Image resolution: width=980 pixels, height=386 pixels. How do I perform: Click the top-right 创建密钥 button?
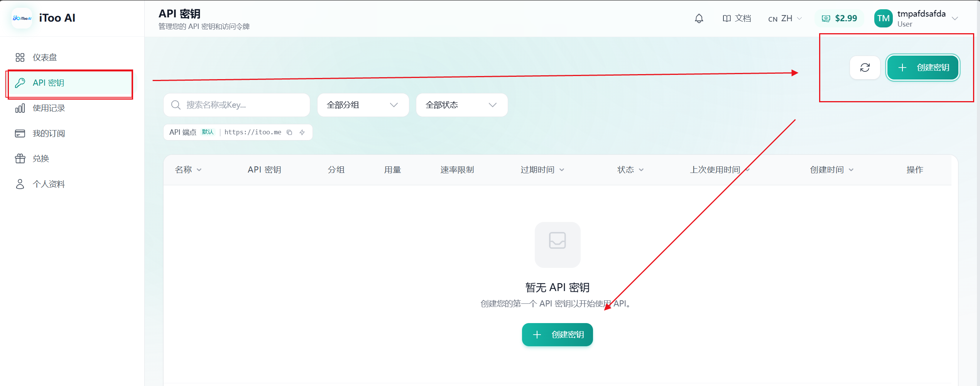click(x=923, y=68)
